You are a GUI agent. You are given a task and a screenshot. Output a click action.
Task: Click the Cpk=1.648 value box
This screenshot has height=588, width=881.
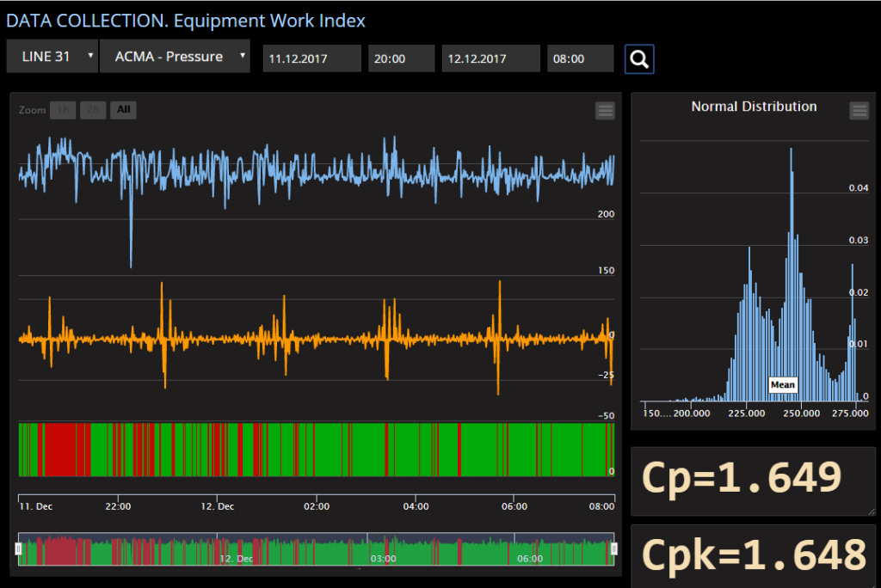(753, 555)
